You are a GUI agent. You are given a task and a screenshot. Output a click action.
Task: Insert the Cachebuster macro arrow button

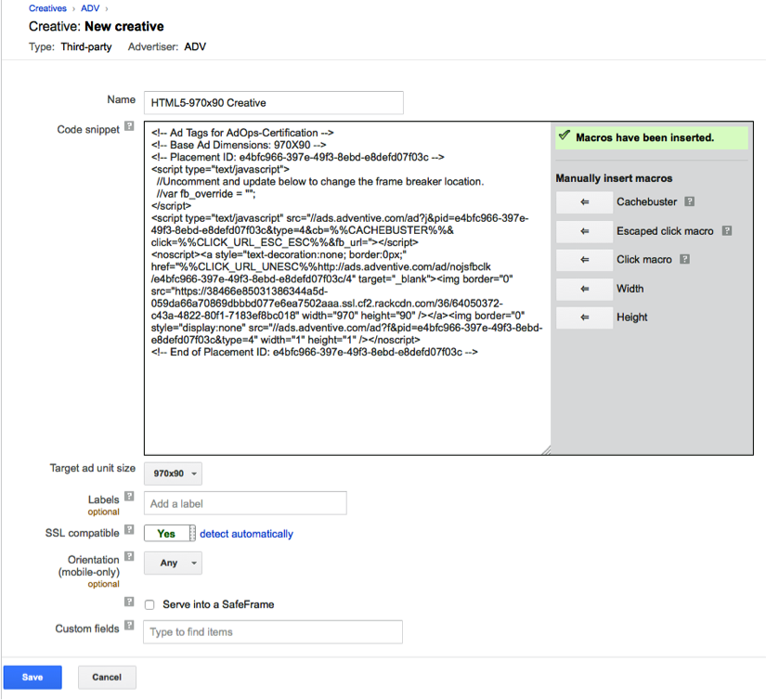click(584, 202)
